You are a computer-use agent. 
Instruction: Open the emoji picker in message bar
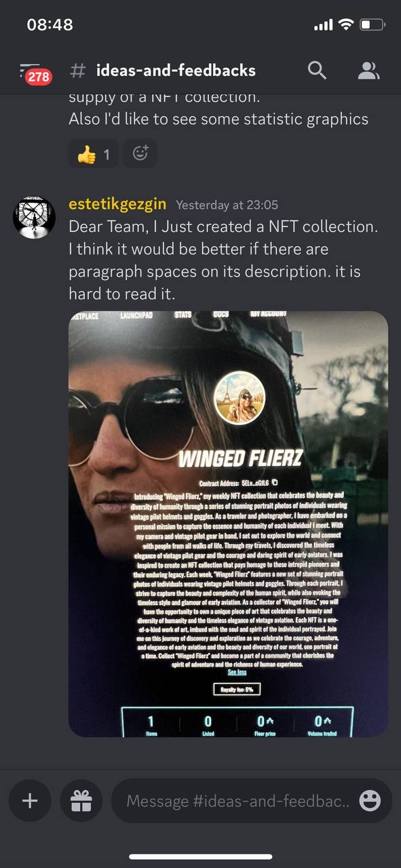point(370,802)
